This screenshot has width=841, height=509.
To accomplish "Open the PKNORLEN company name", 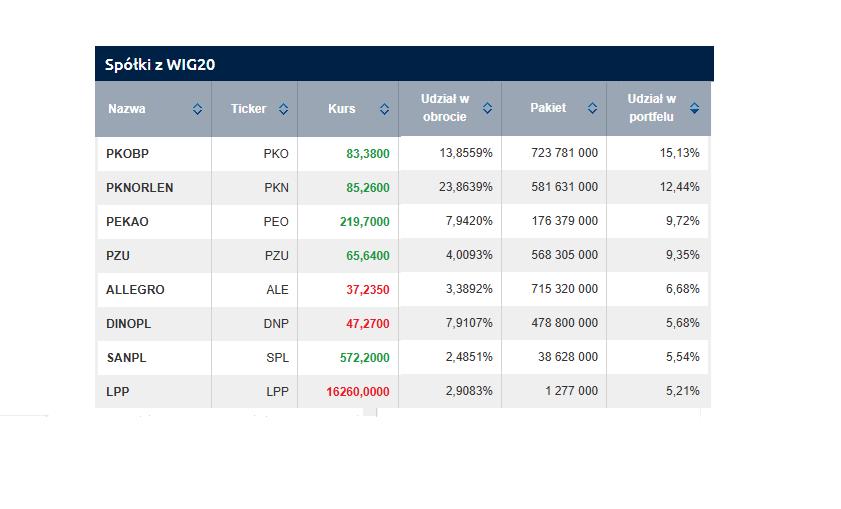I will pos(139,188).
